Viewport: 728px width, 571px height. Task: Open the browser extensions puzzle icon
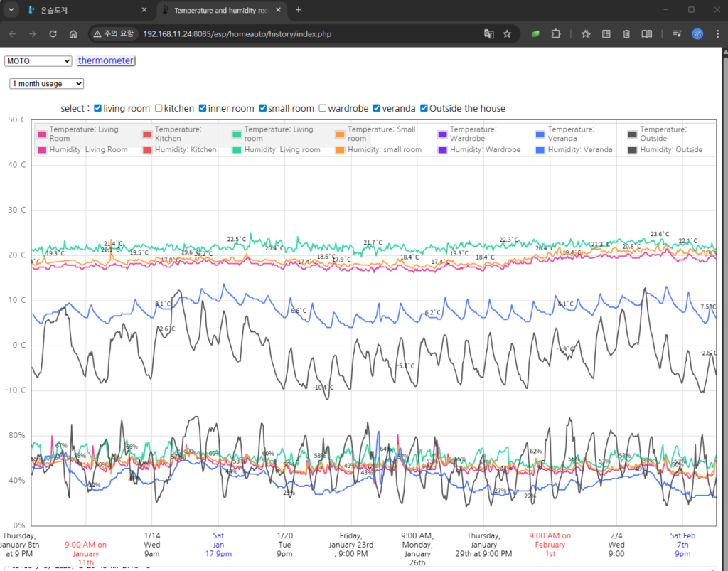tap(556, 33)
